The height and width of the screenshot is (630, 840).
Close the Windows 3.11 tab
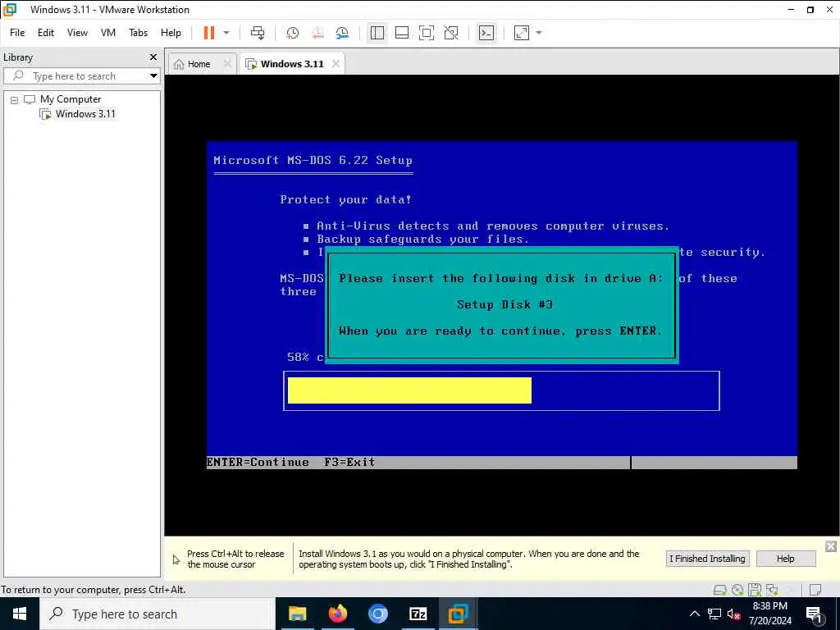pos(336,64)
